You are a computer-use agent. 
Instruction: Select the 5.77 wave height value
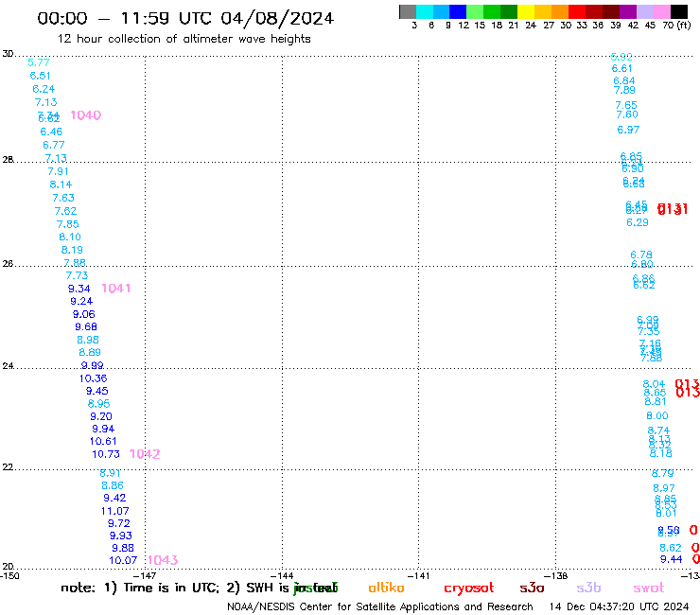pyautogui.click(x=39, y=62)
